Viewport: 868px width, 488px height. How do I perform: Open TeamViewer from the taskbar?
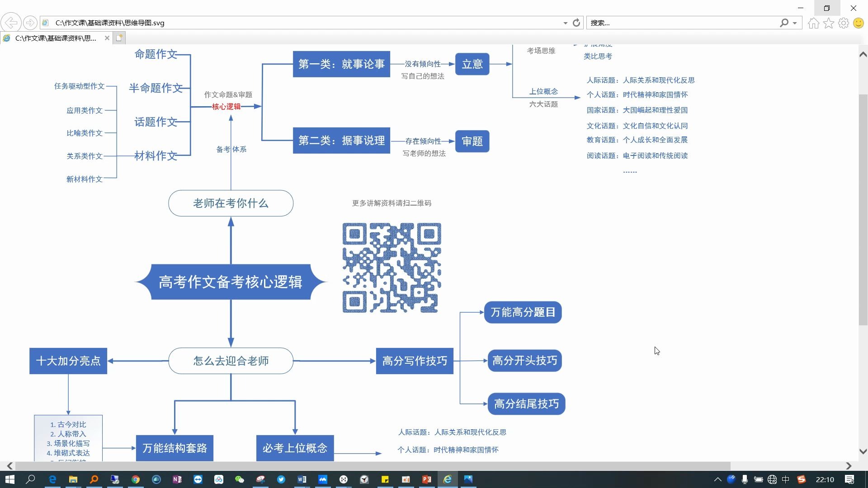point(198,479)
